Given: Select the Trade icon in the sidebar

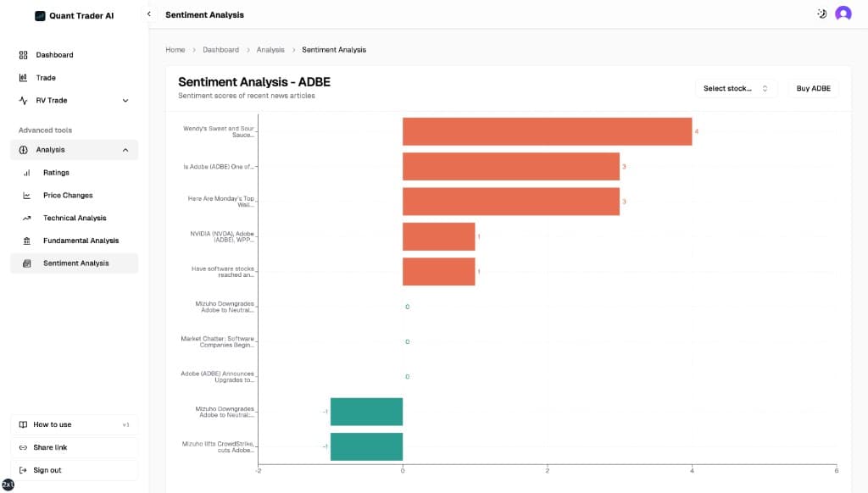Looking at the screenshot, I should pos(25,77).
